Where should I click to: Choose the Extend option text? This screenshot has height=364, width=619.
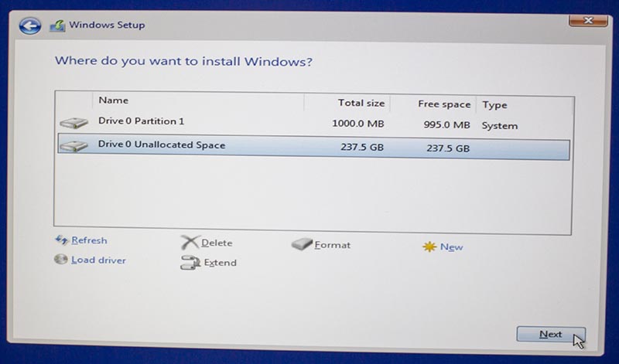(x=221, y=263)
